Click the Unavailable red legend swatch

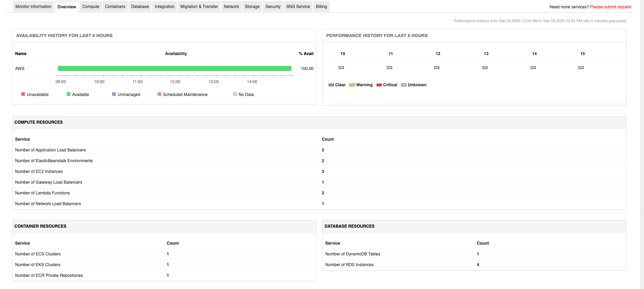[x=23, y=94]
